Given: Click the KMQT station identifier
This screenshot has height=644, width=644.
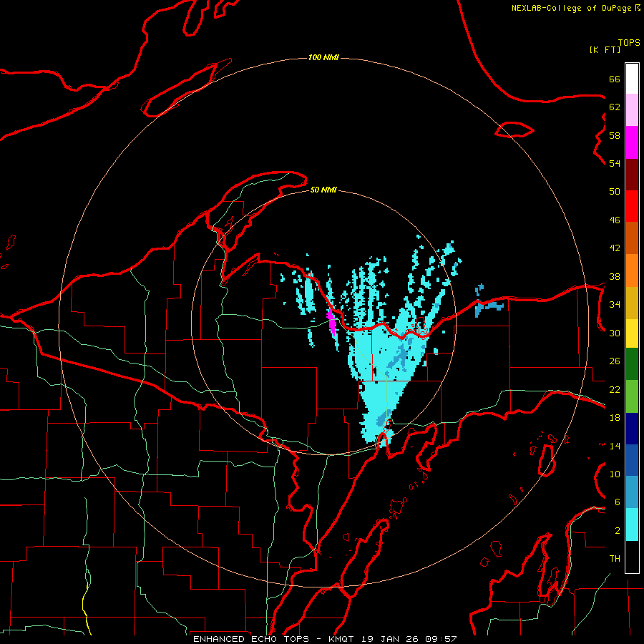Looking at the screenshot, I should pyautogui.click(x=343, y=639).
